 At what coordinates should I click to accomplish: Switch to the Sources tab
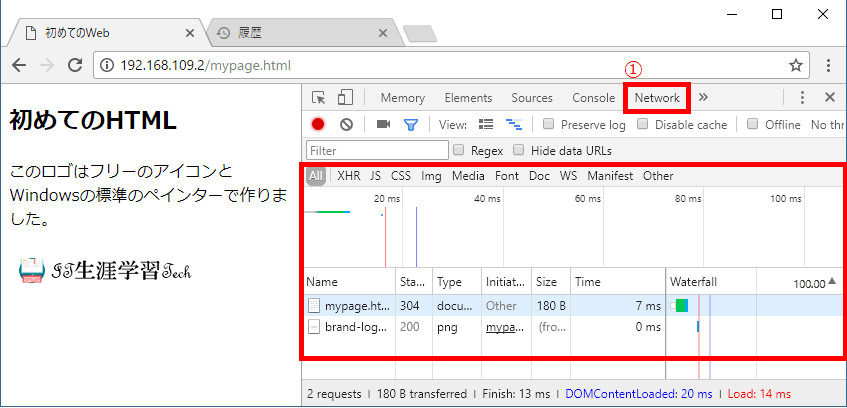tap(532, 98)
